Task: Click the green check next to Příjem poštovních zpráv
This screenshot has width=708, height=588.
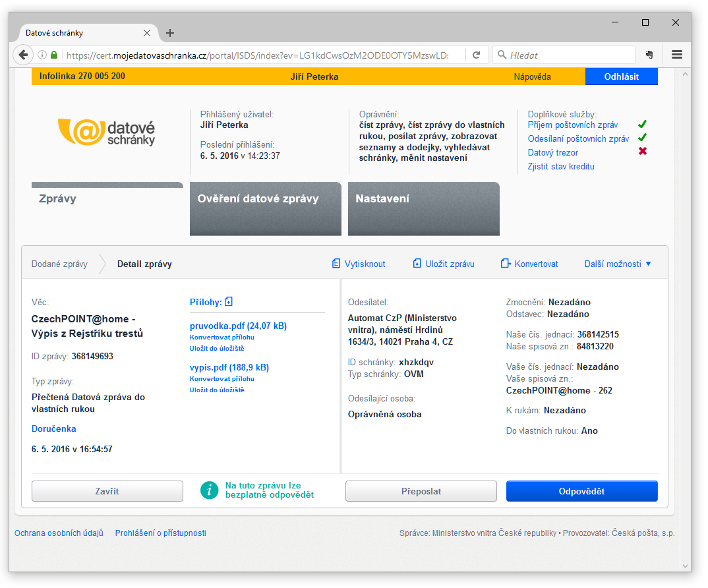Action: tap(642, 124)
